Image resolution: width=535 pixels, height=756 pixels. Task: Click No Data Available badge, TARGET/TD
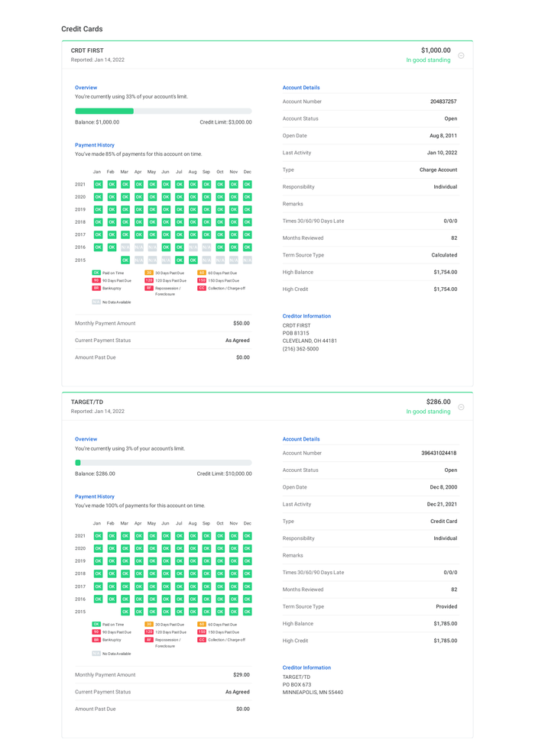coord(96,654)
